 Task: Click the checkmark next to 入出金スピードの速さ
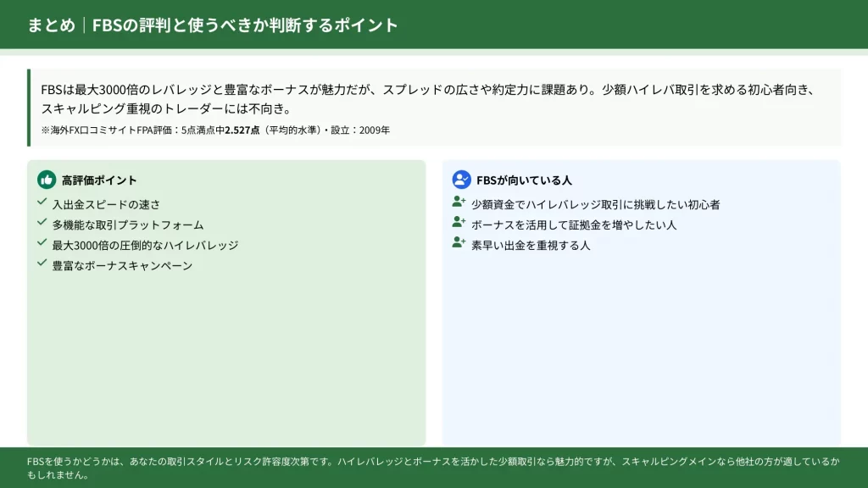point(42,202)
